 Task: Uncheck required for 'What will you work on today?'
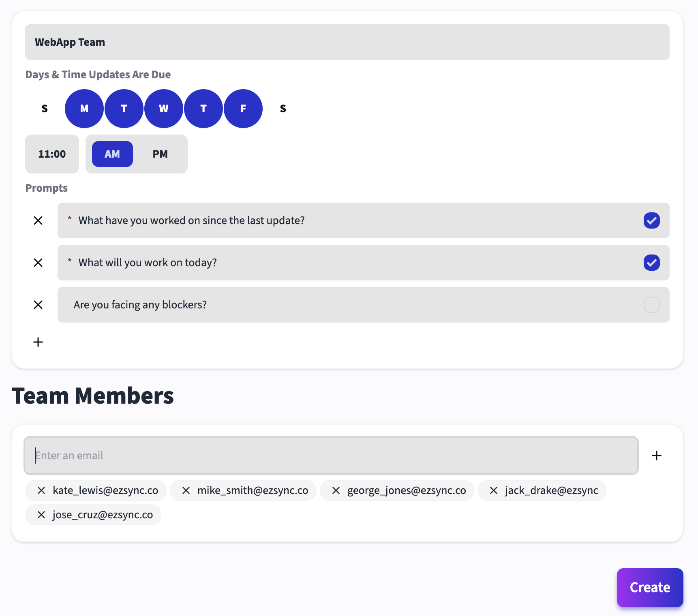[x=652, y=263]
